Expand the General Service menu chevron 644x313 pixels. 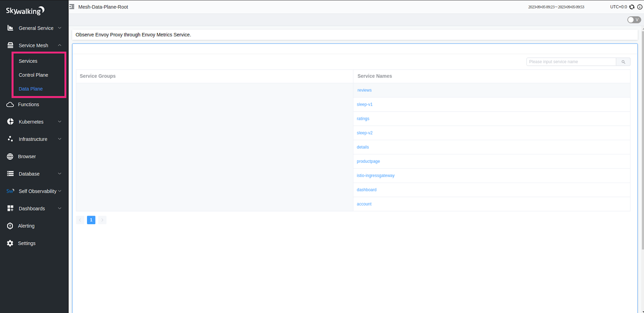tap(60, 28)
